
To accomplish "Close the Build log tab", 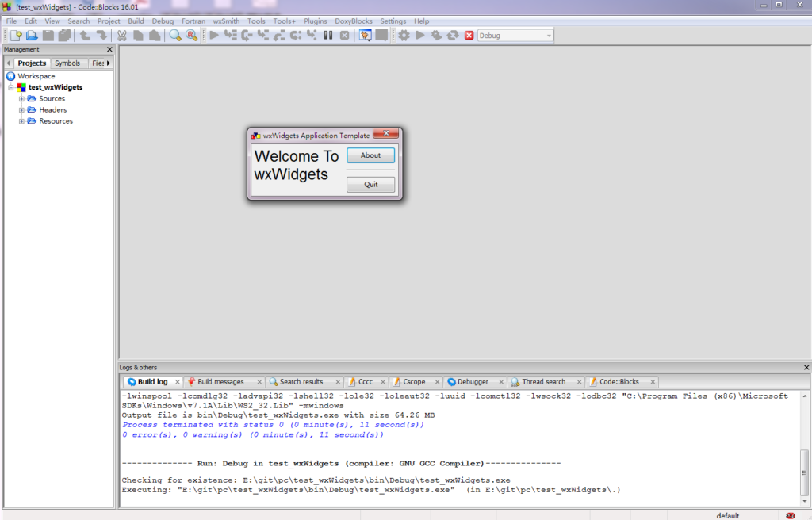I will 177,382.
